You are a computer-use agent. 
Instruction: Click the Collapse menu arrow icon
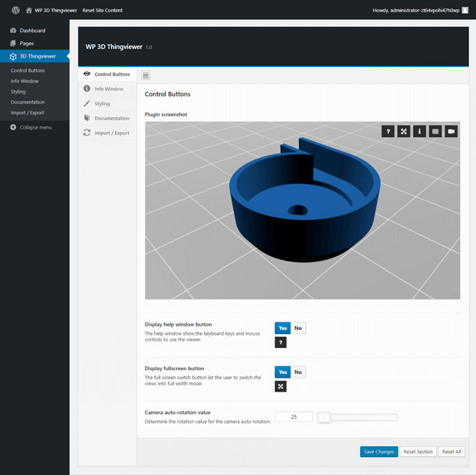tap(13, 127)
